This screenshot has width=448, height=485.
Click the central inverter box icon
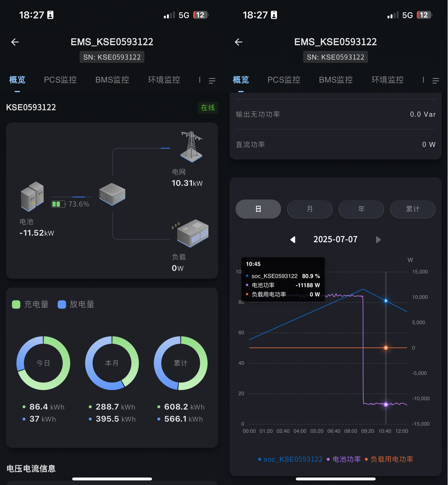click(x=112, y=194)
